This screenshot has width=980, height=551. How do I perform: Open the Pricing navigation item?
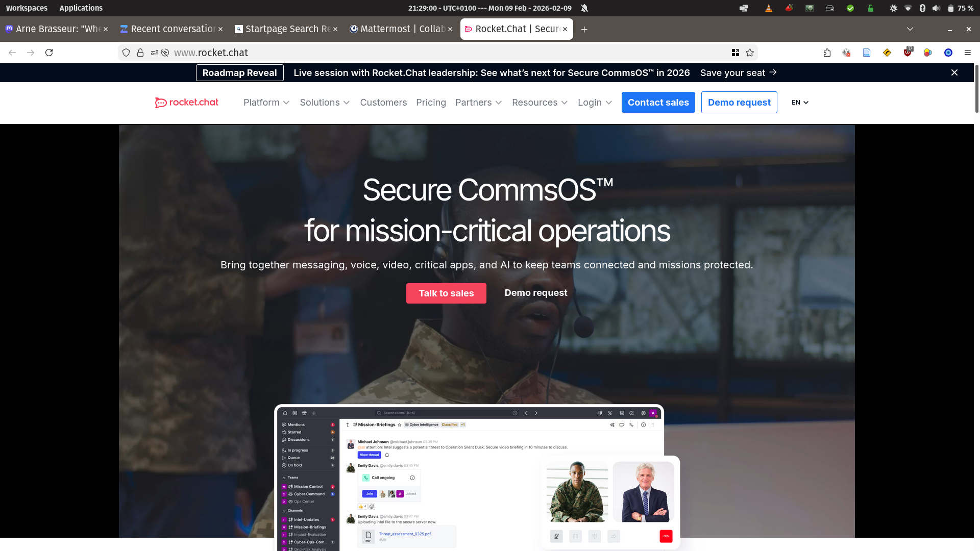click(431, 103)
